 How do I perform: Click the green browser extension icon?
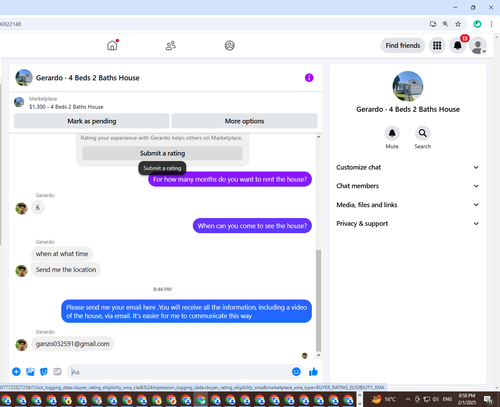[x=477, y=24]
